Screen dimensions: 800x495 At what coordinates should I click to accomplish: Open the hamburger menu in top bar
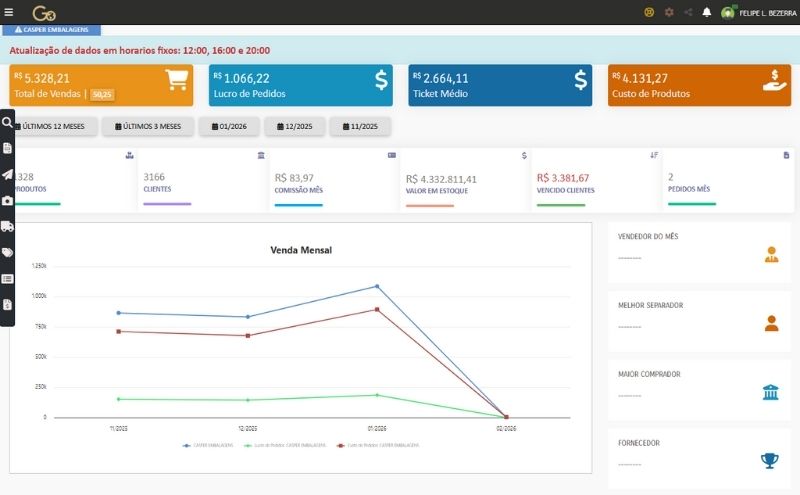[x=9, y=12]
